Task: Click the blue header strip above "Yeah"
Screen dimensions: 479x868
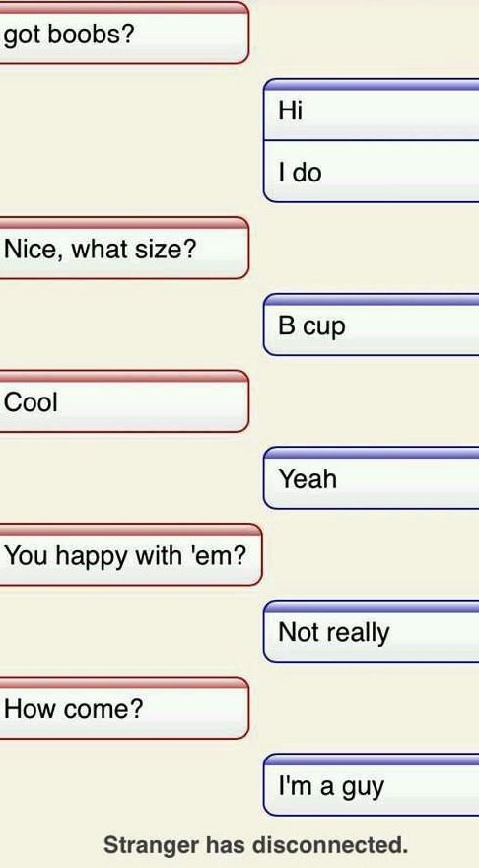Action: [372, 453]
